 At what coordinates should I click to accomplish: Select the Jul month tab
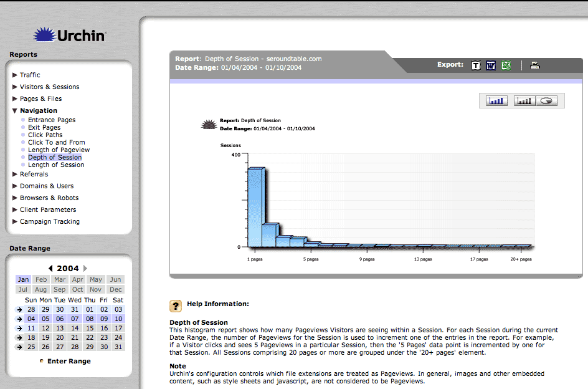point(23,289)
